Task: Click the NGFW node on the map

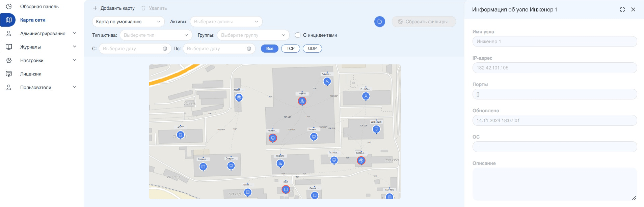Action: [x=302, y=101]
